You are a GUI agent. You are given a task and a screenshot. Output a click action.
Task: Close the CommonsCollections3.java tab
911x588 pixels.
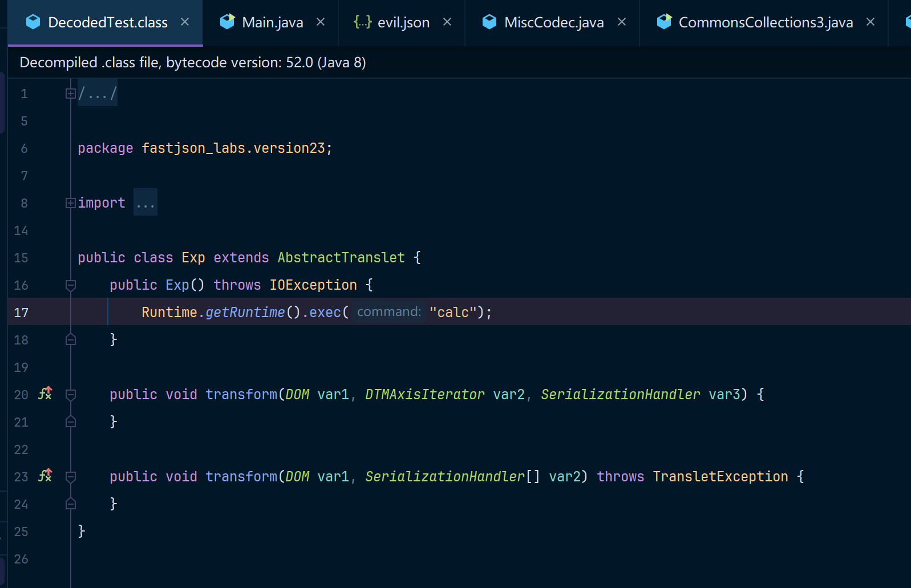pos(870,22)
